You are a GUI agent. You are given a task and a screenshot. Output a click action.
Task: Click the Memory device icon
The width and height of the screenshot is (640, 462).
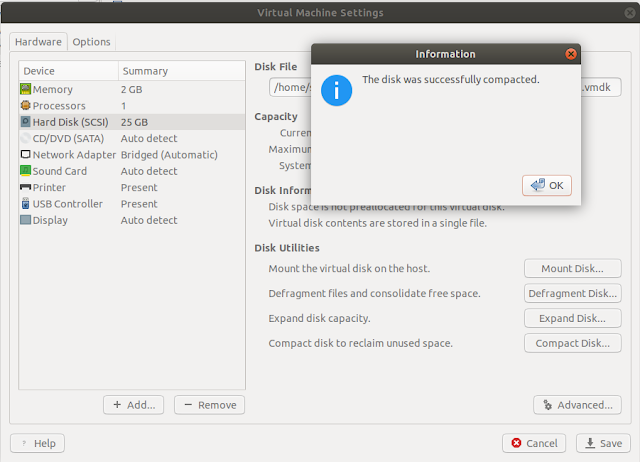(26, 90)
